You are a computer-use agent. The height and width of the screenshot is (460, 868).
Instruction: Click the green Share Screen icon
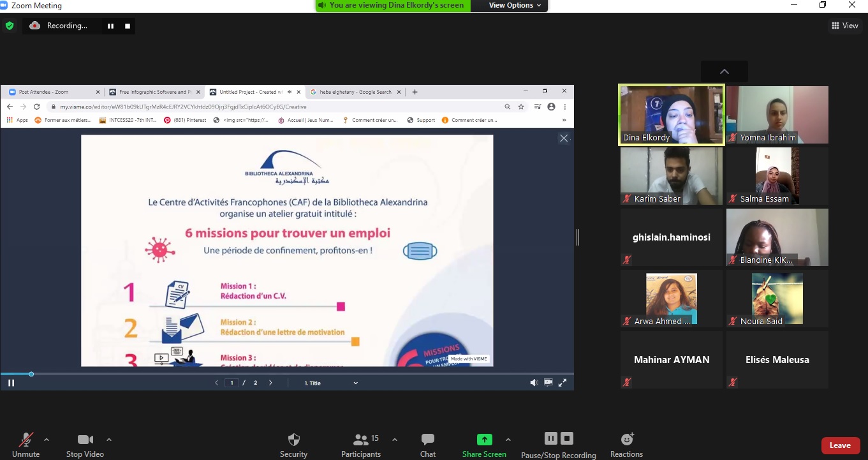point(485,440)
